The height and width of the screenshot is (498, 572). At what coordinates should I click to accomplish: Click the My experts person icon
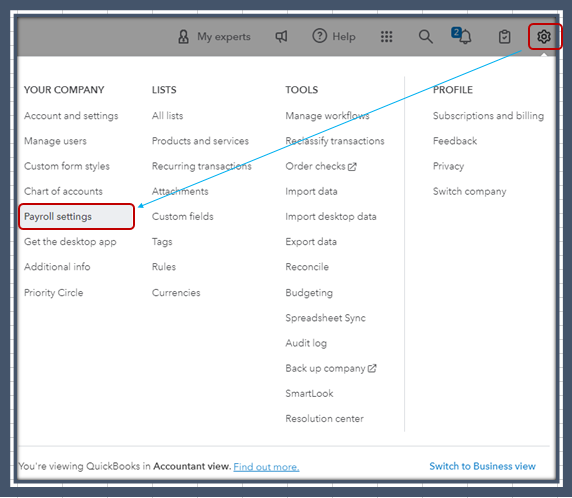(183, 36)
